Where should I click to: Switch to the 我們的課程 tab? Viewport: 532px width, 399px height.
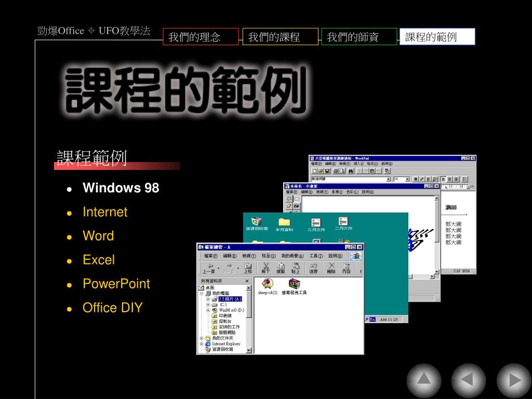(x=280, y=37)
